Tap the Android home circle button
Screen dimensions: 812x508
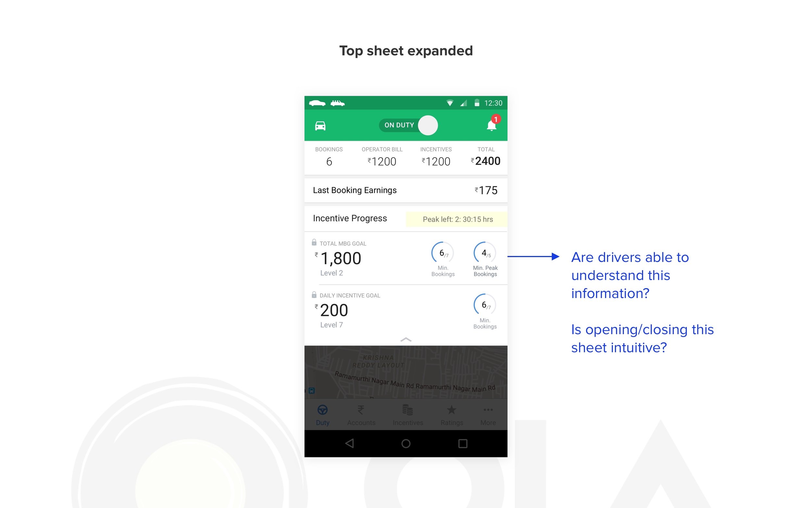click(x=406, y=444)
